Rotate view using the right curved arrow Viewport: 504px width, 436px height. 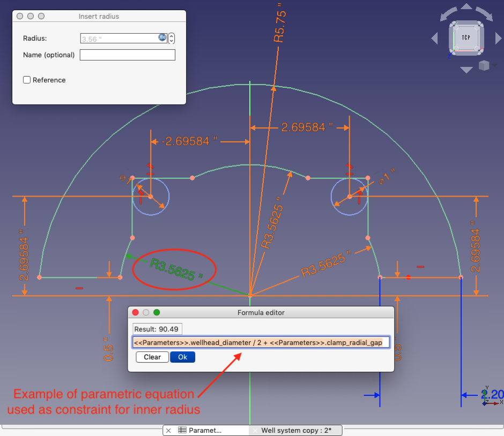(x=486, y=12)
